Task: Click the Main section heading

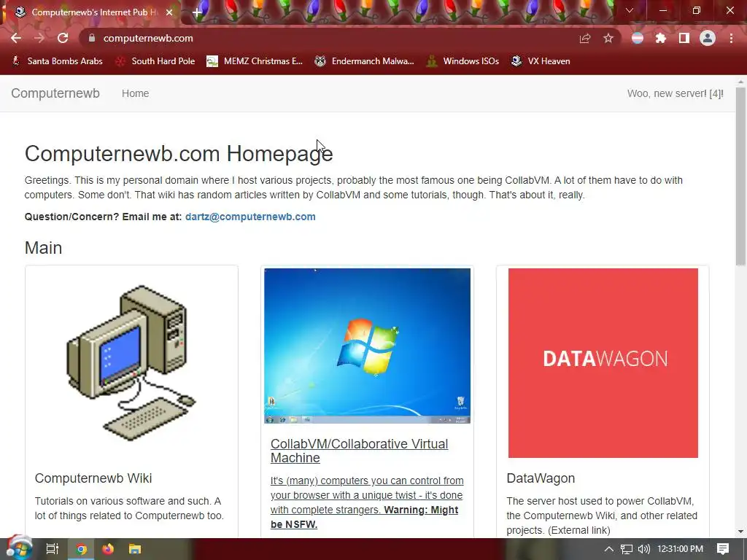Action: coord(43,248)
